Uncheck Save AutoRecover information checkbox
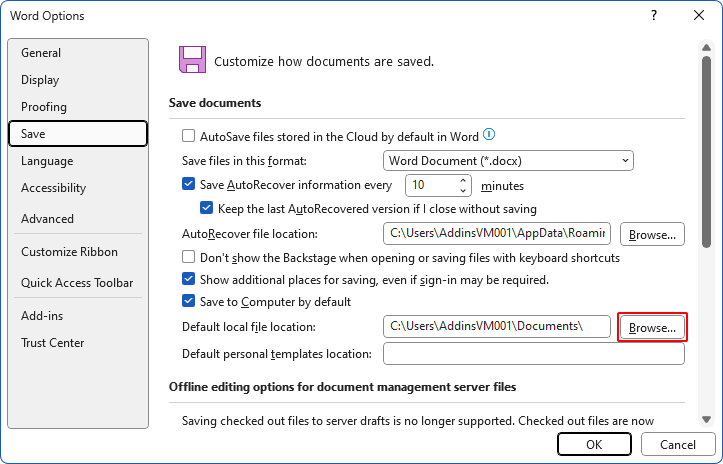 click(x=188, y=185)
